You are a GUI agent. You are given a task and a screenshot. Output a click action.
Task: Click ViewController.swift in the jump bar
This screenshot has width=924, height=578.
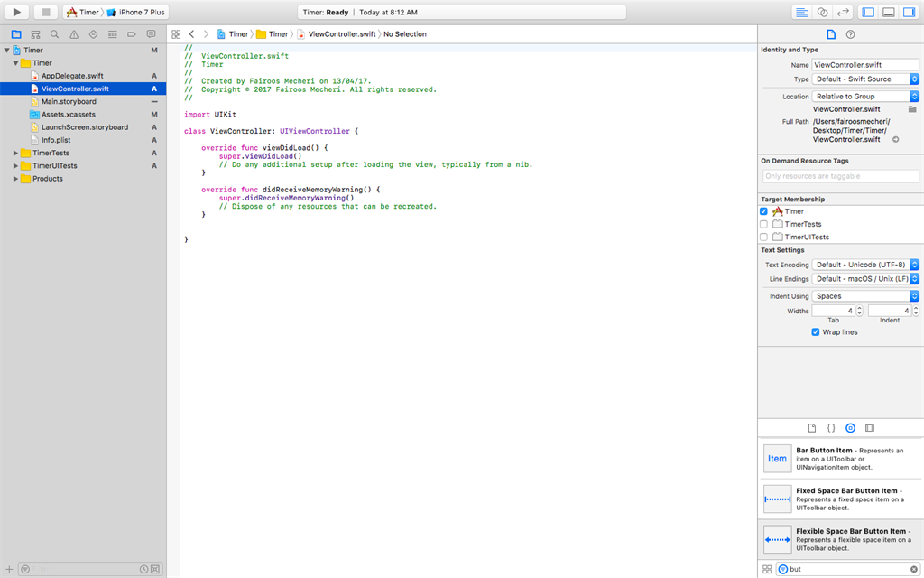[341, 34]
